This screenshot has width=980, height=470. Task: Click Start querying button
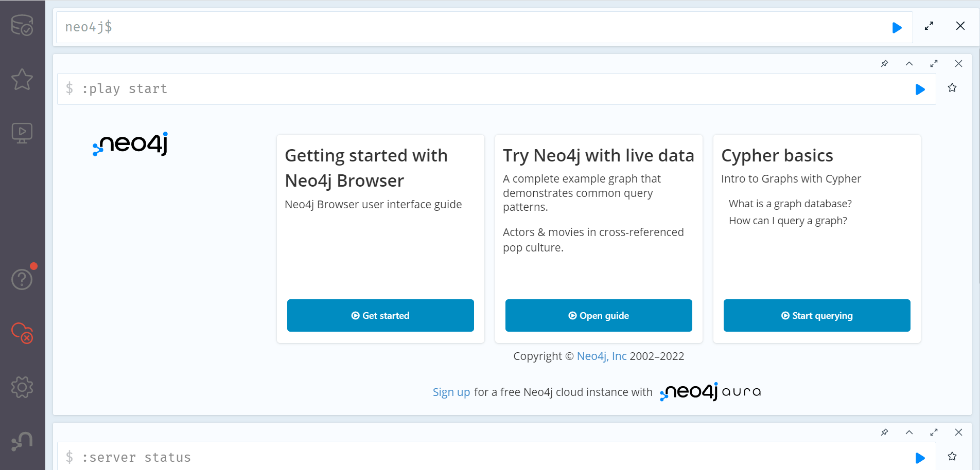(x=817, y=315)
